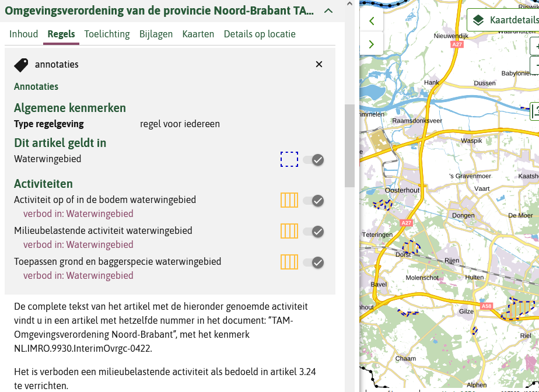Viewport: 539px width, 392px height.
Task: Click the Gilze label on the map
Action: [x=466, y=311]
